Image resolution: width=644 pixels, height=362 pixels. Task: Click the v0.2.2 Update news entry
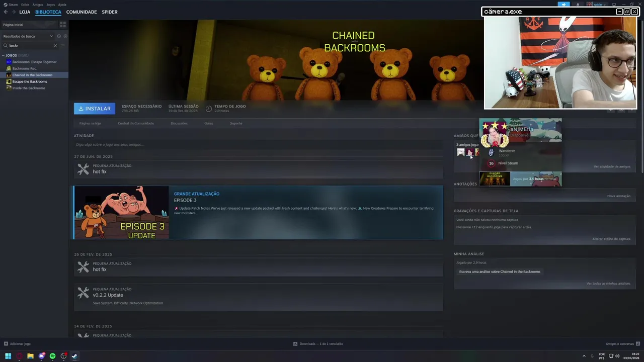(x=258, y=297)
